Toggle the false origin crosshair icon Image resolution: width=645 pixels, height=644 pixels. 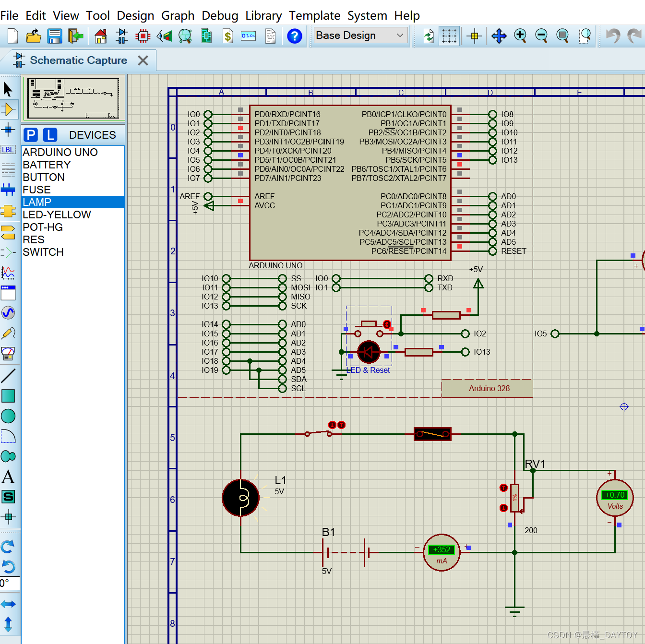tap(474, 36)
